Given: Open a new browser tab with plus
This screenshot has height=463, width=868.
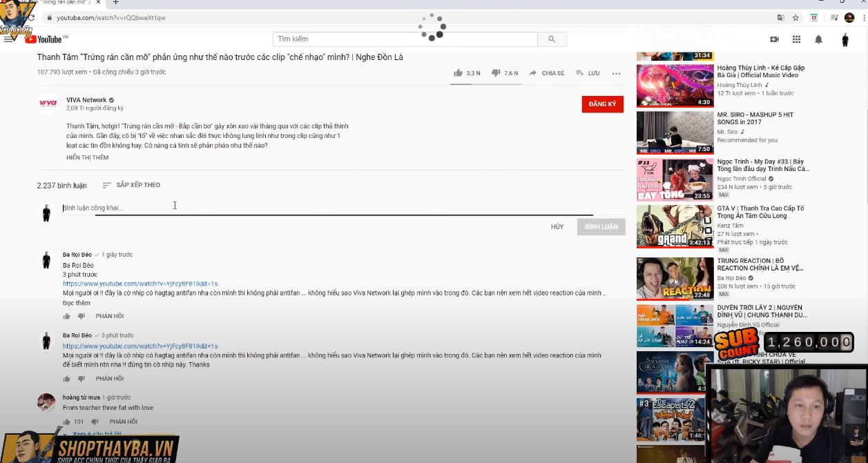Looking at the screenshot, I should pos(115,3).
